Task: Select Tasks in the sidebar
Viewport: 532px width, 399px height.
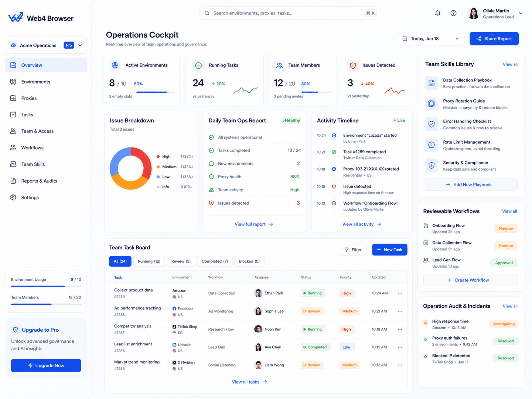Action: 46,115
